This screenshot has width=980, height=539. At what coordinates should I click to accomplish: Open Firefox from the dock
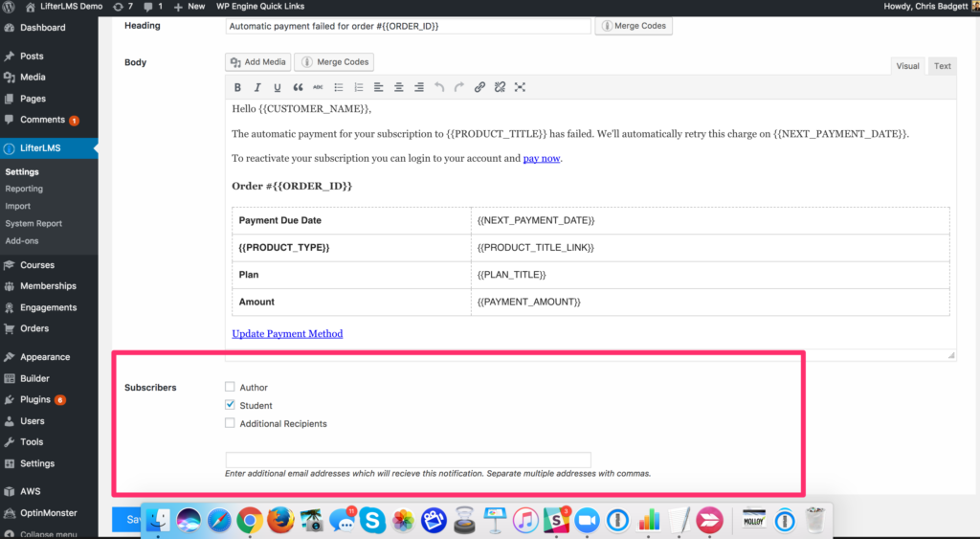280,520
